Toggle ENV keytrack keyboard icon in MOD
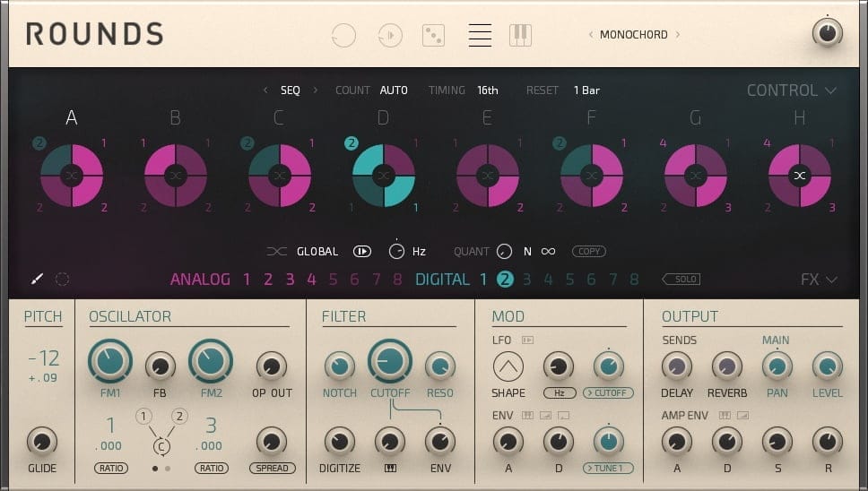This screenshot has width=868, height=491. click(x=527, y=415)
